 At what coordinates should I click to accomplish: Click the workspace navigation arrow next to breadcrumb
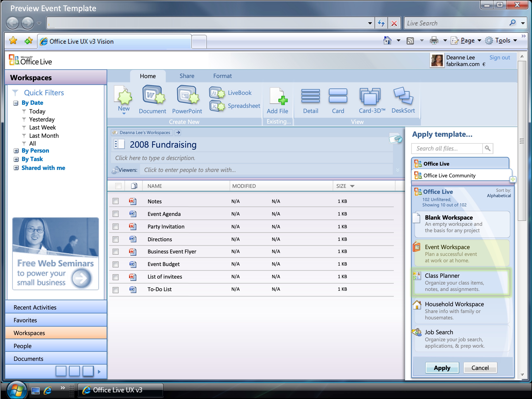tap(178, 133)
